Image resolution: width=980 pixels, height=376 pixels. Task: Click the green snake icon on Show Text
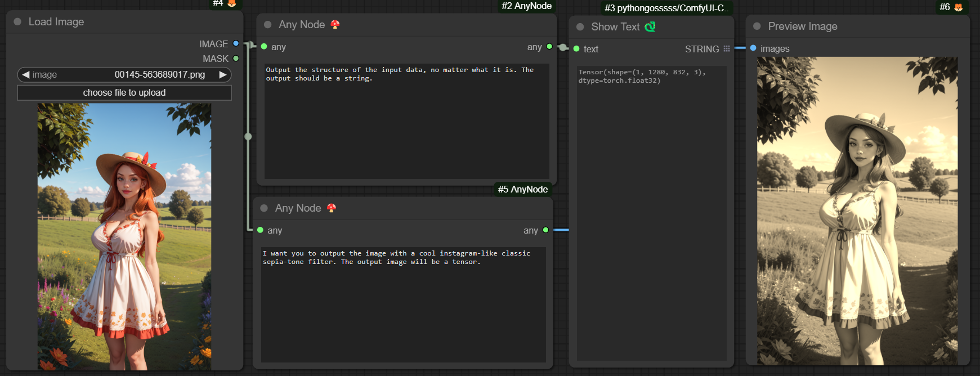(x=650, y=26)
